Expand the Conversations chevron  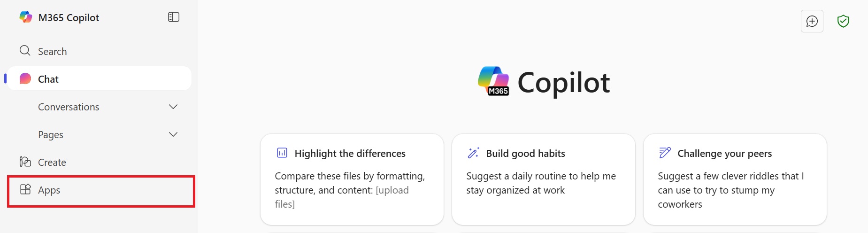(x=173, y=107)
